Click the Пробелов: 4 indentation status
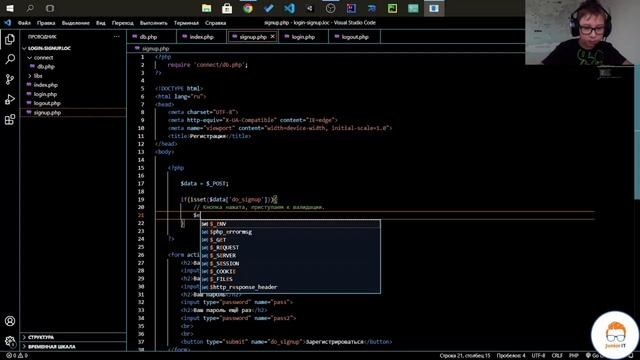The height and width of the screenshot is (360, 640). pos(511,356)
